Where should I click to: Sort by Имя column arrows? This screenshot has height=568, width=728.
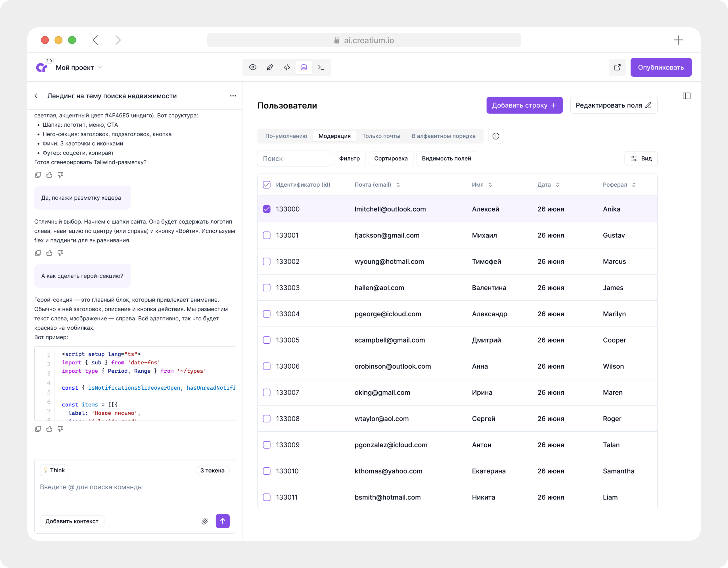pyautogui.click(x=490, y=185)
